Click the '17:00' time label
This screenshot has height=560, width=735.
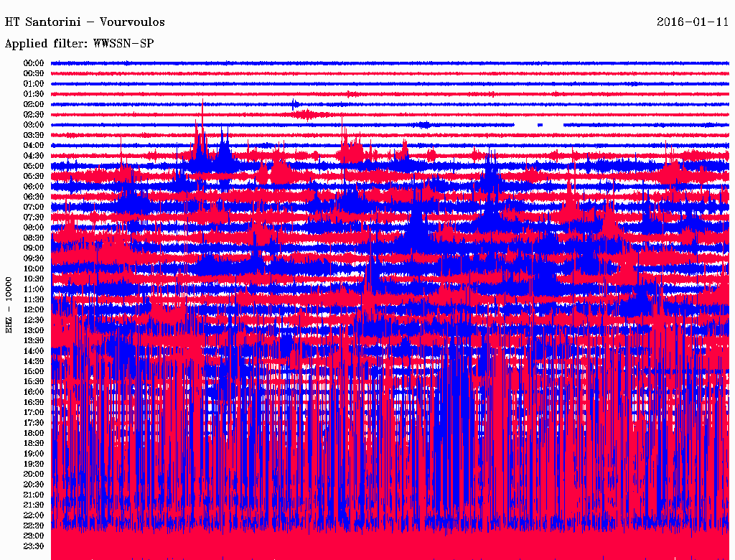click(x=34, y=413)
